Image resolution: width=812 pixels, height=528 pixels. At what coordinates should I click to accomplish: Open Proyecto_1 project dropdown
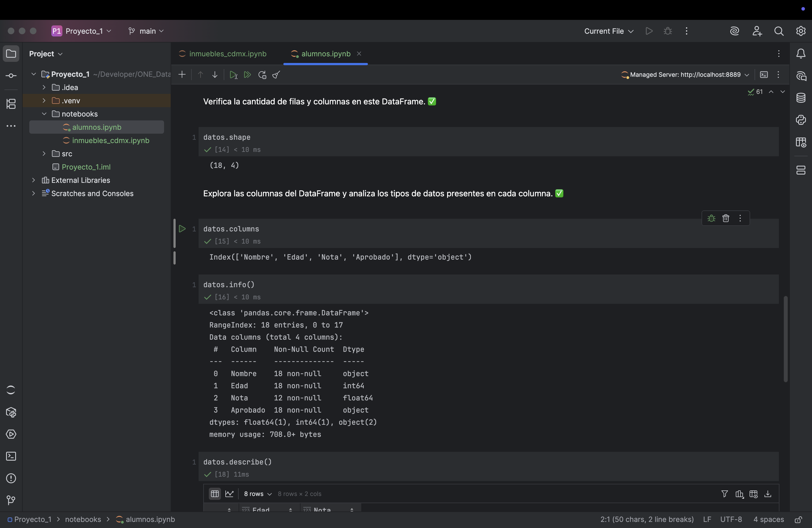pyautogui.click(x=81, y=31)
